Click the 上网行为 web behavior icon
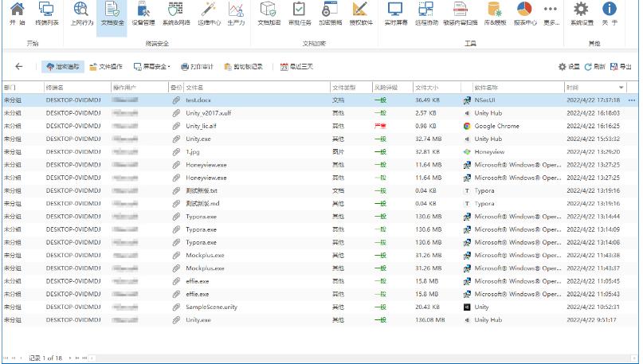 pyautogui.click(x=81, y=14)
